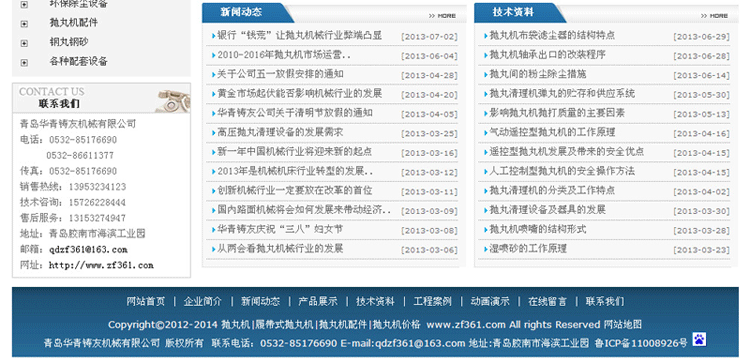The image size is (750, 363).
Task: Click the Baidu paw icon in footer
Action: pyautogui.click(x=699, y=339)
